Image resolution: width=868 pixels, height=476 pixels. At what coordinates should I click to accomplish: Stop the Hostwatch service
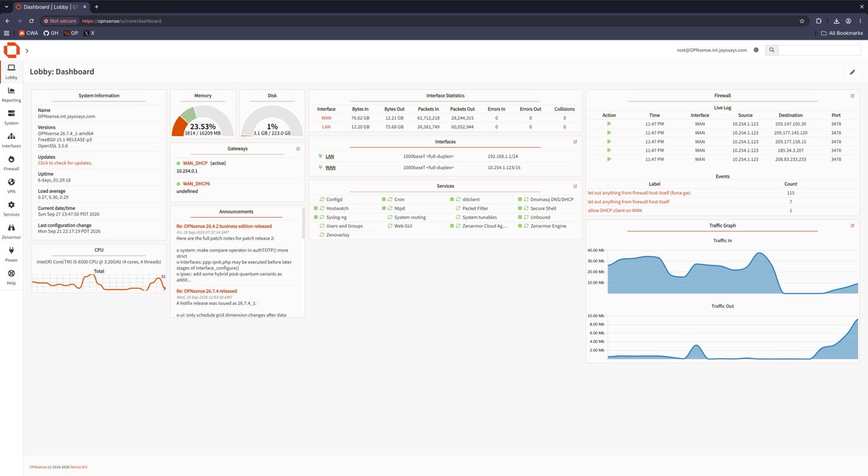pyautogui.click(x=316, y=208)
